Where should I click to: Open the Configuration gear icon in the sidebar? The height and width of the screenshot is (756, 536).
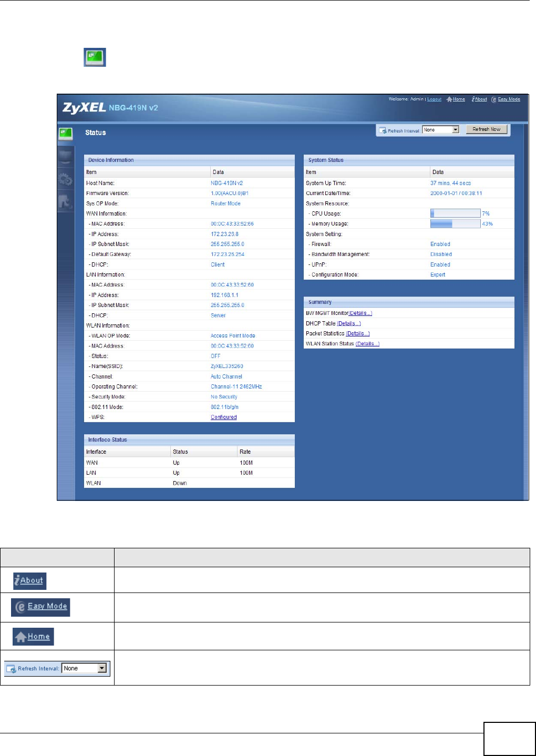pyautogui.click(x=65, y=179)
